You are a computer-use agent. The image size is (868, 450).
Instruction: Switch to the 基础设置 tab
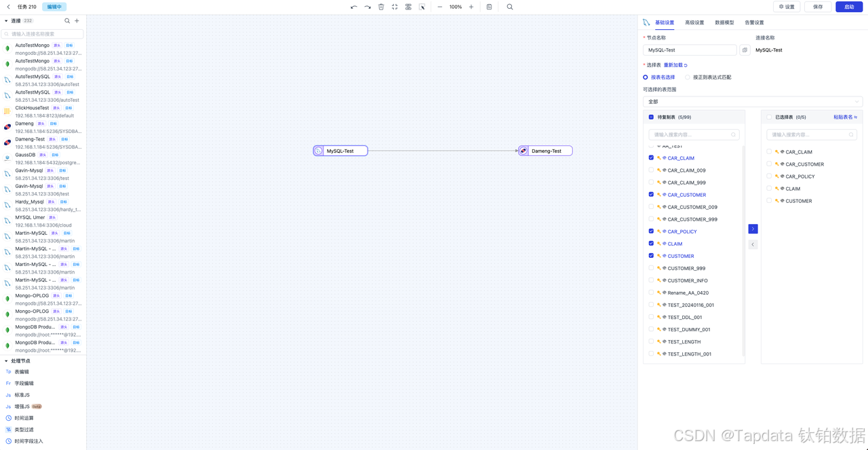click(x=665, y=22)
